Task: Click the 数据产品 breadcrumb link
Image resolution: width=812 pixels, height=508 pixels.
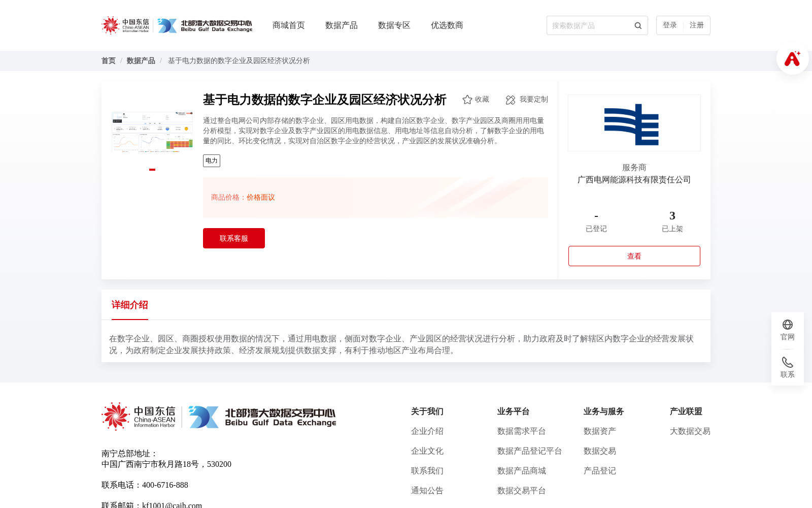Action: tap(141, 61)
